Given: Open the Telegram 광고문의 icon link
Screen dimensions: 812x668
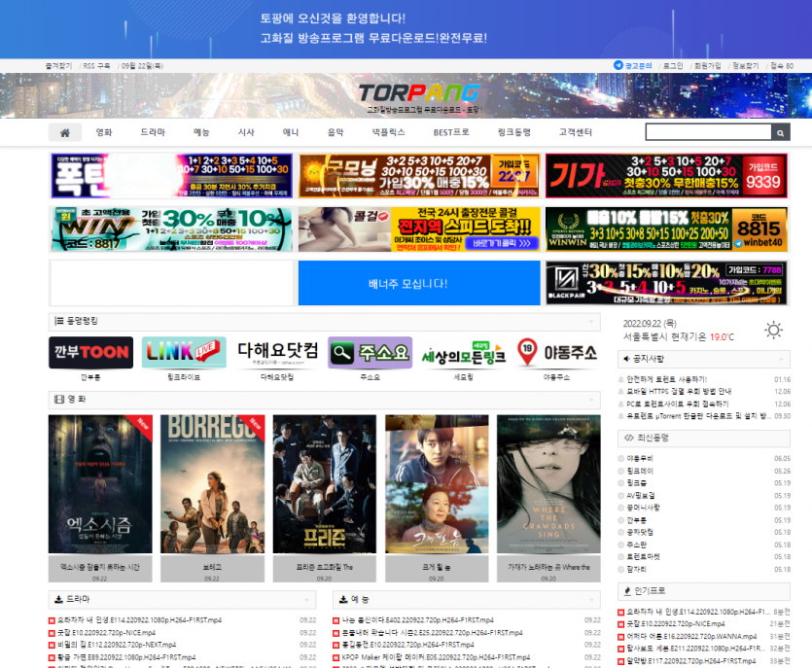Looking at the screenshot, I should coord(618,65).
